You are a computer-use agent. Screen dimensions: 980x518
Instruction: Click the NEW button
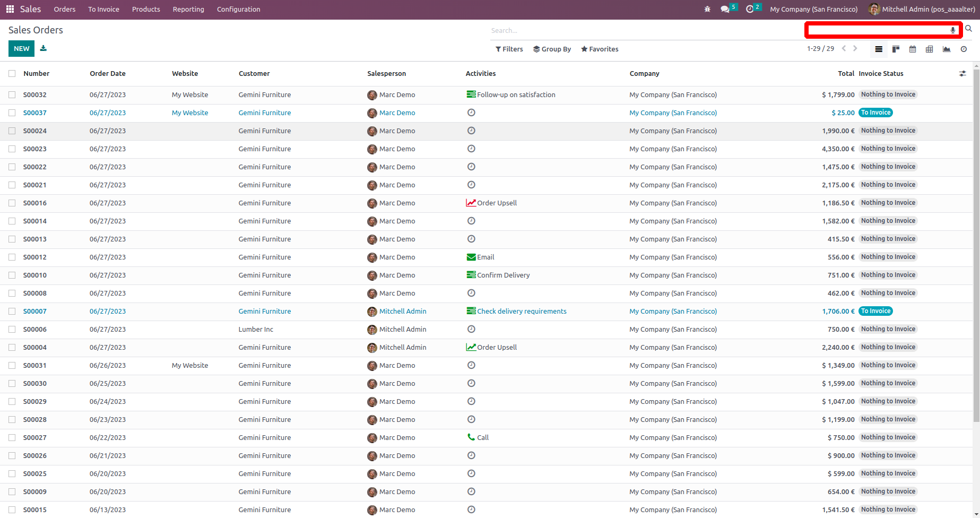(21, 48)
